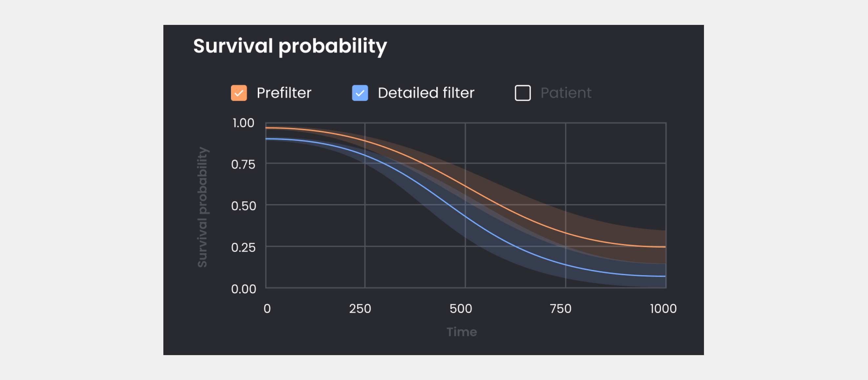Uncheck the orange Prefilter checkbox

point(238,93)
